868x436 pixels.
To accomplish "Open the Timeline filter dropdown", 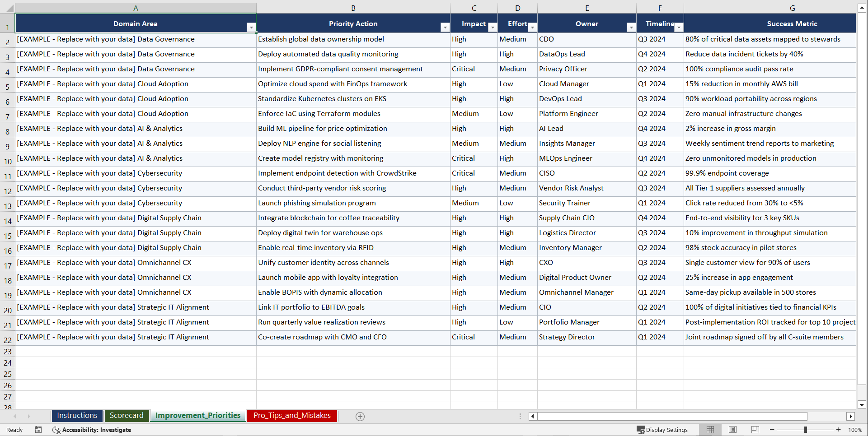I will (678, 27).
